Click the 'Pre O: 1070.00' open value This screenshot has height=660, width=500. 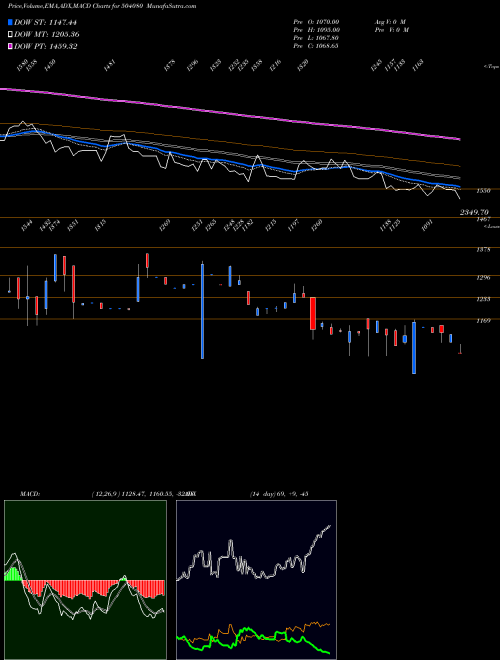(316, 22)
